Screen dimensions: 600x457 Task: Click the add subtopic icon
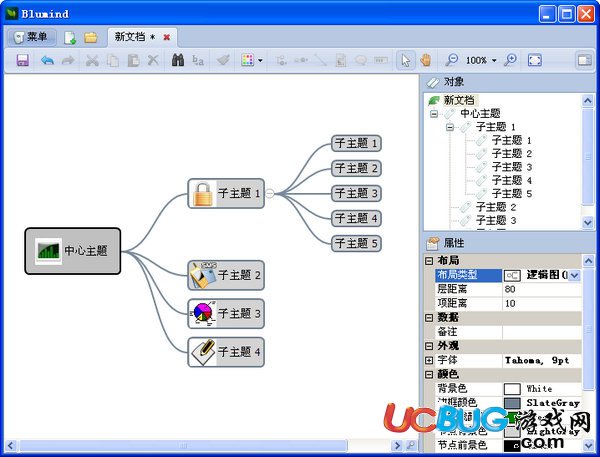click(281, 60)
